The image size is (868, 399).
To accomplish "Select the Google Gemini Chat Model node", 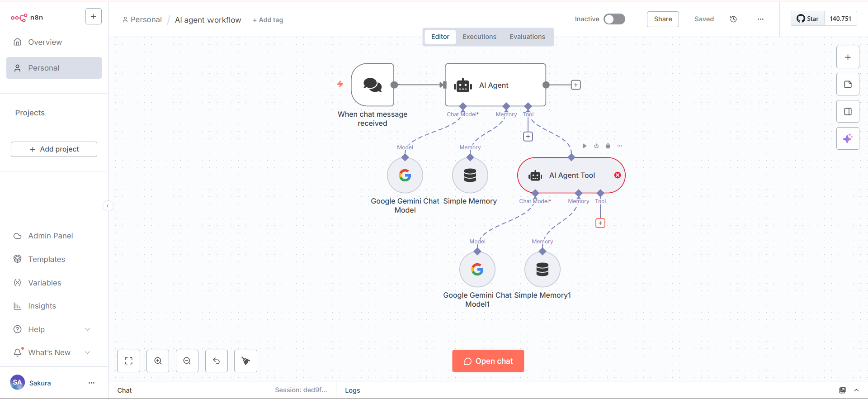I will pos(405,176).
